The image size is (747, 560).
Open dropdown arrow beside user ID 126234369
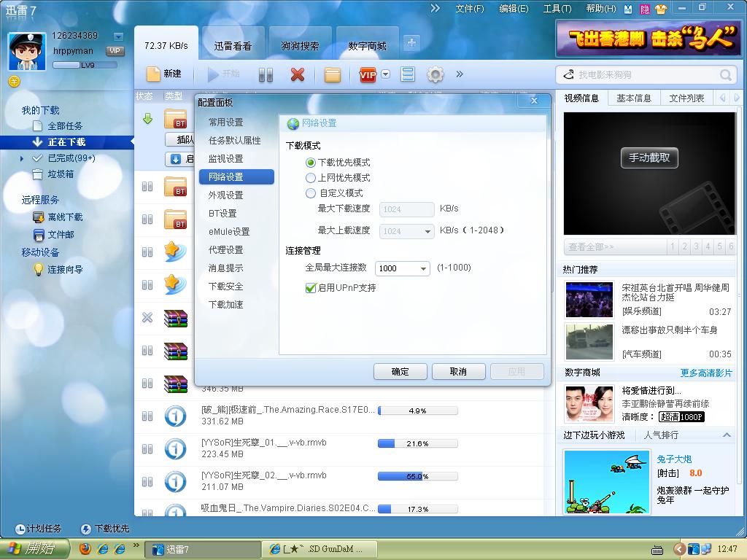118,36
